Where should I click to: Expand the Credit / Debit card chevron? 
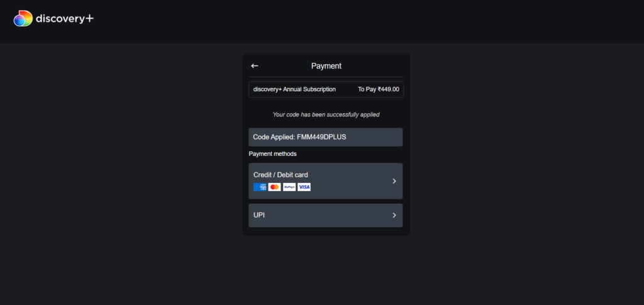pos(394,181)
